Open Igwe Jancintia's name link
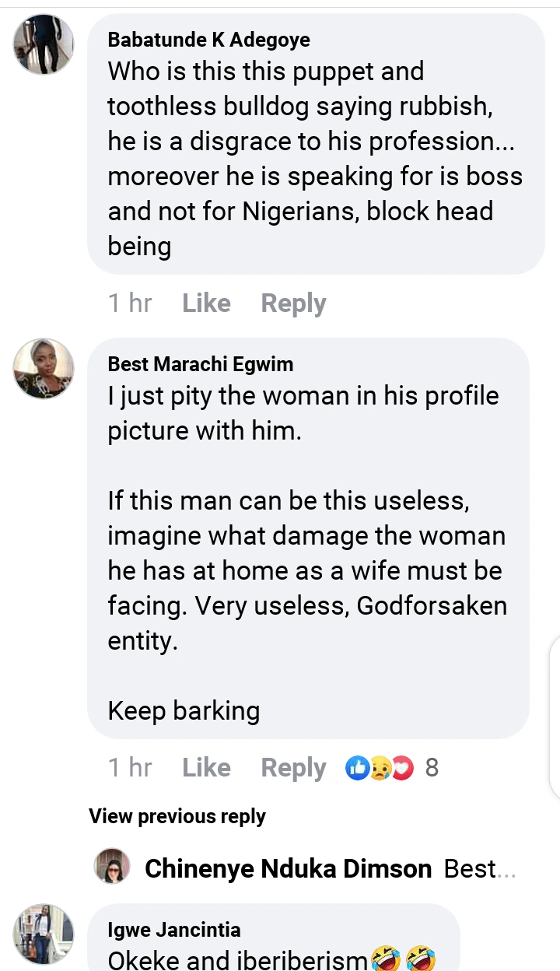The width and height of the screenshot is (560, 971). 174,929
